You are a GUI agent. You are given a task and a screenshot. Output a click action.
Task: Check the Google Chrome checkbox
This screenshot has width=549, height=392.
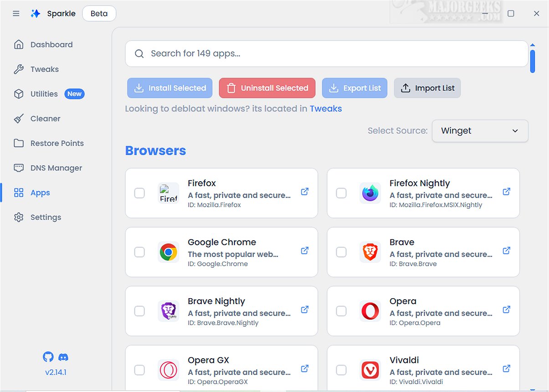[139, 252]
